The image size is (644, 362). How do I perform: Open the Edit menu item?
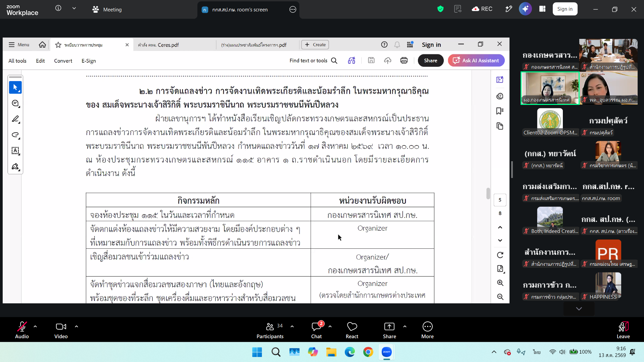(40, 61)
